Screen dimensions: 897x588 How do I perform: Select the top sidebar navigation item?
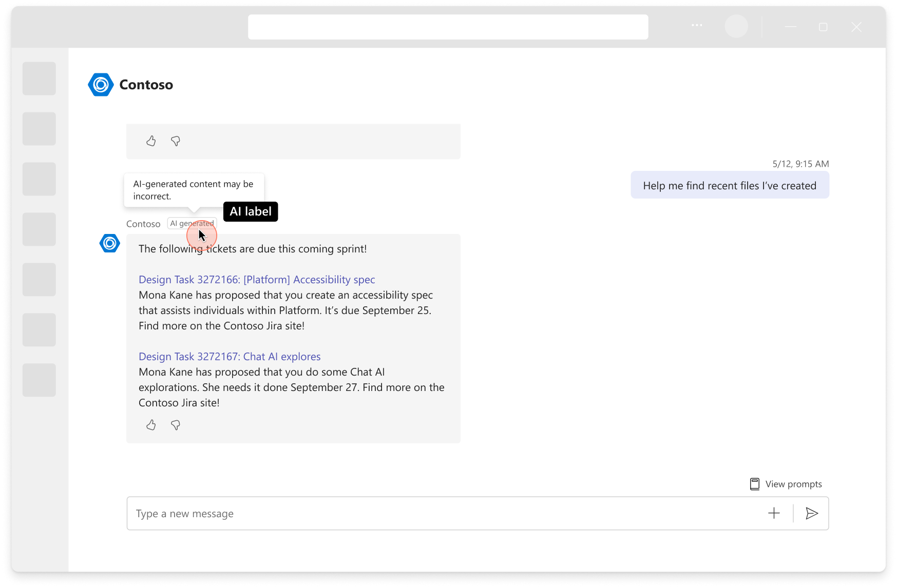[x=39, y=79]
